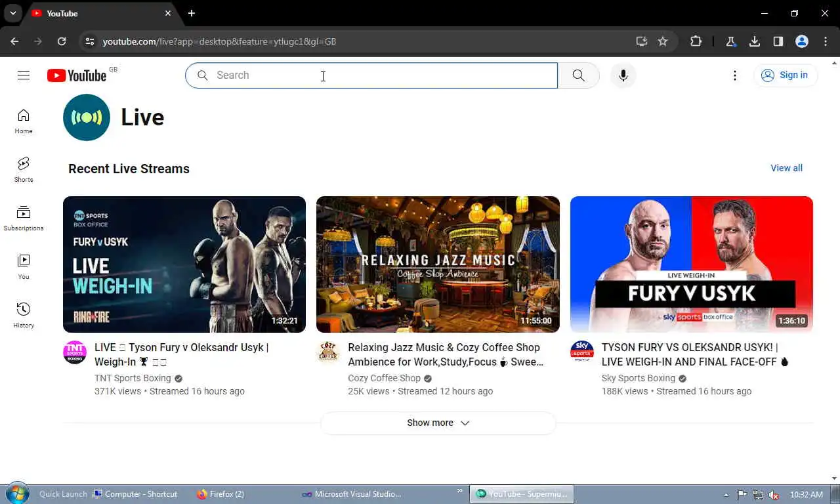840x504 pixels.
Task: Open the Chrome Labs flask icon
Action: (x=730, y=41)
